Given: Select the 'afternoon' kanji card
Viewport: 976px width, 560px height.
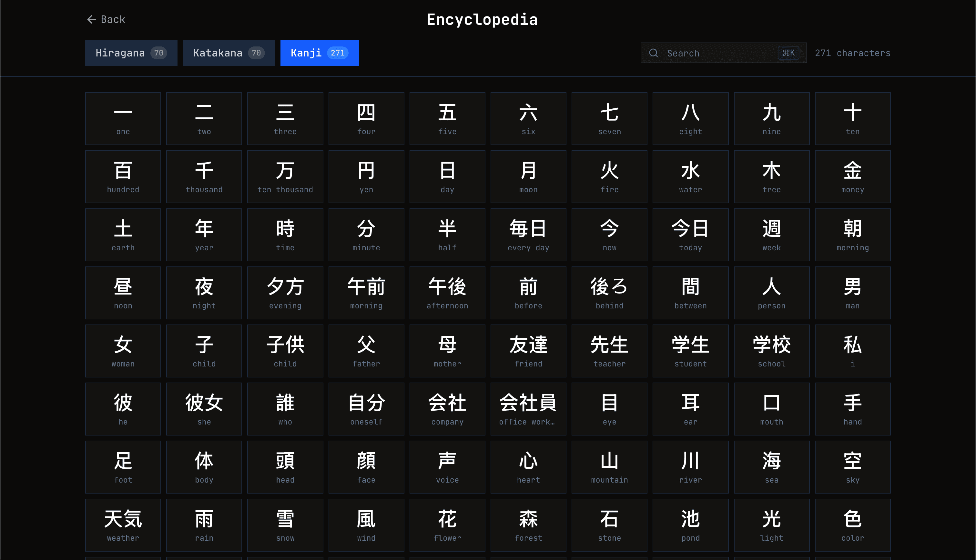Looking at the screenshot, I should click(447, 293).
